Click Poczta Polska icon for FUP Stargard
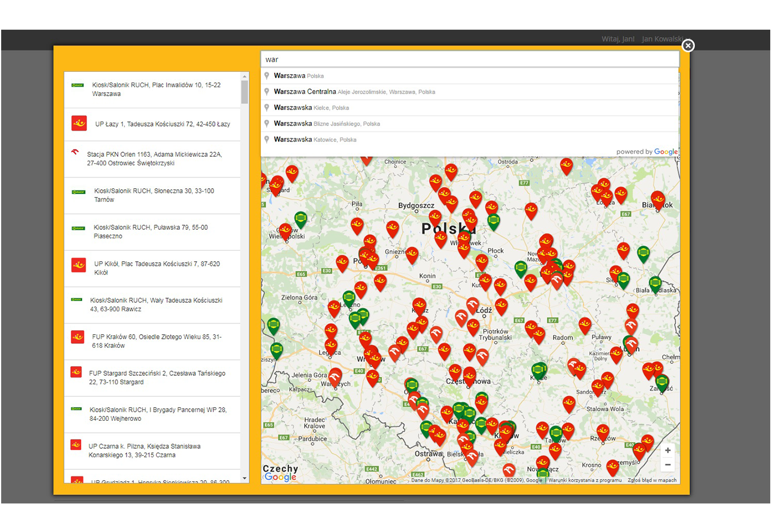 (76, 372)
